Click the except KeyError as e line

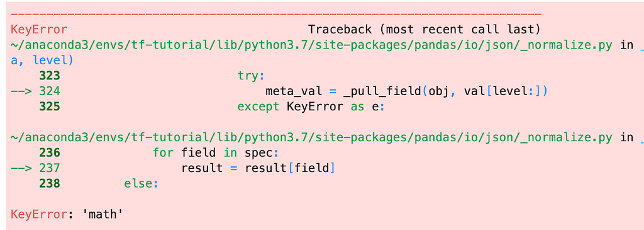point(311,107)
